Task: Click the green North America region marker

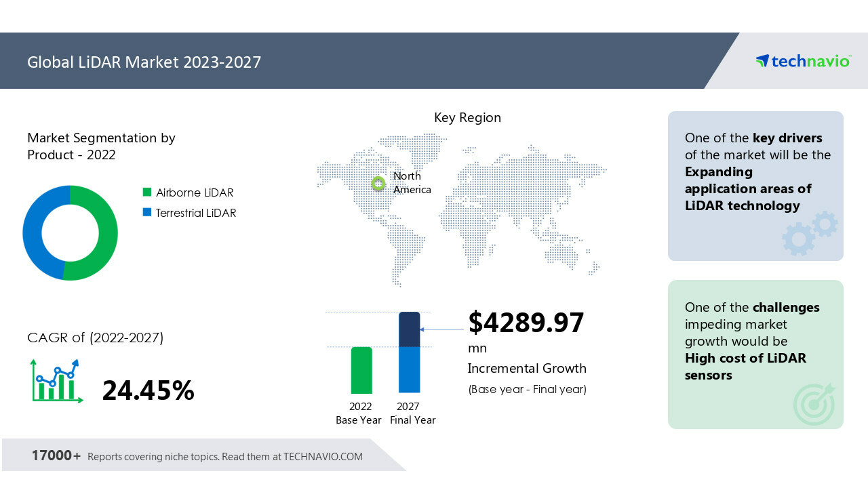Action: (x=378, y=183)
